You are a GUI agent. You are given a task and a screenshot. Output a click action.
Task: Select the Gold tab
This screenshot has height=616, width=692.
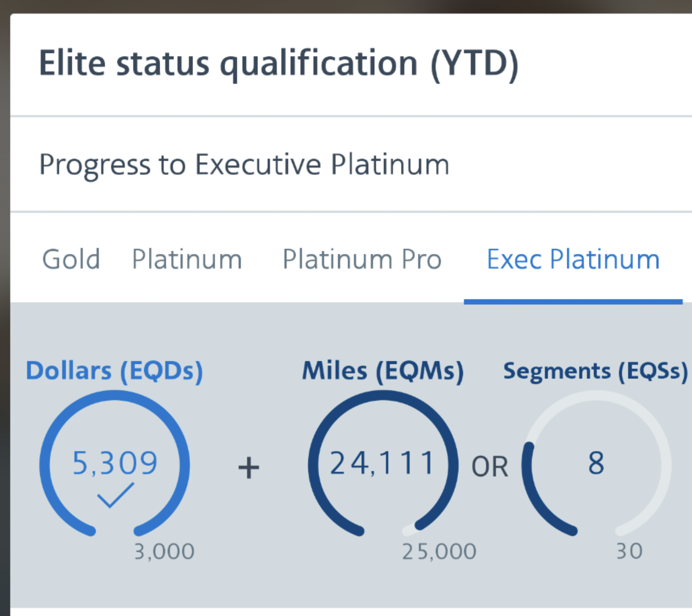(x=71, y=259)
